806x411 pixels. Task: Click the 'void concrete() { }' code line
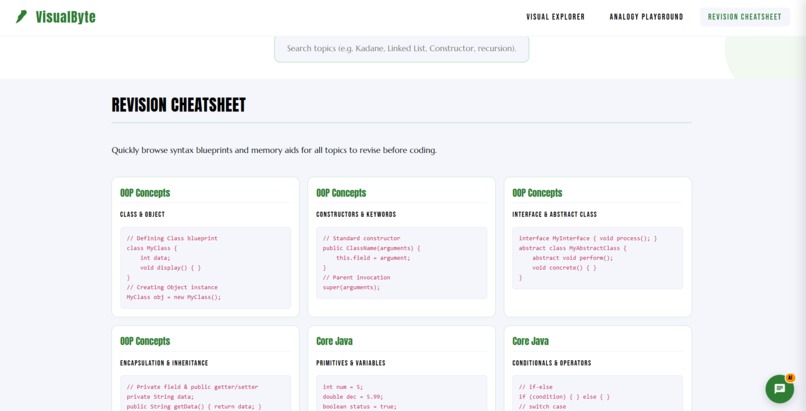(x=564, y=268)
